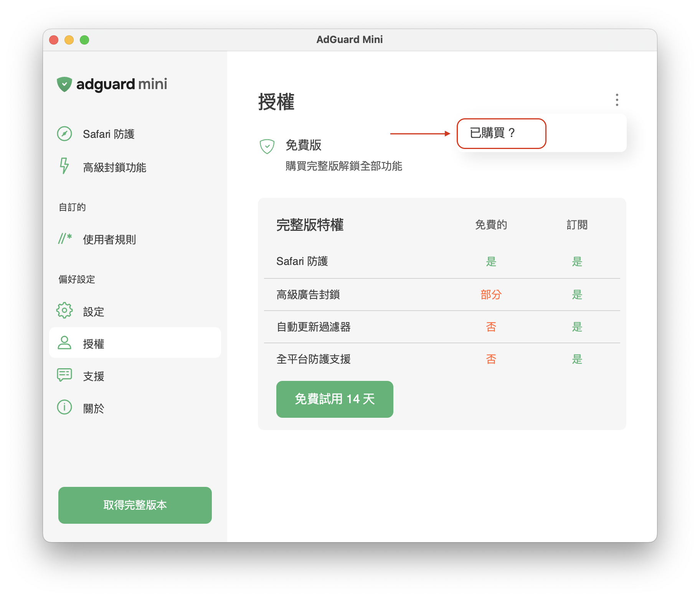Switch to 使用者規則 page
This screenshot has width=700, height=599.
click(x=109, y=240)
